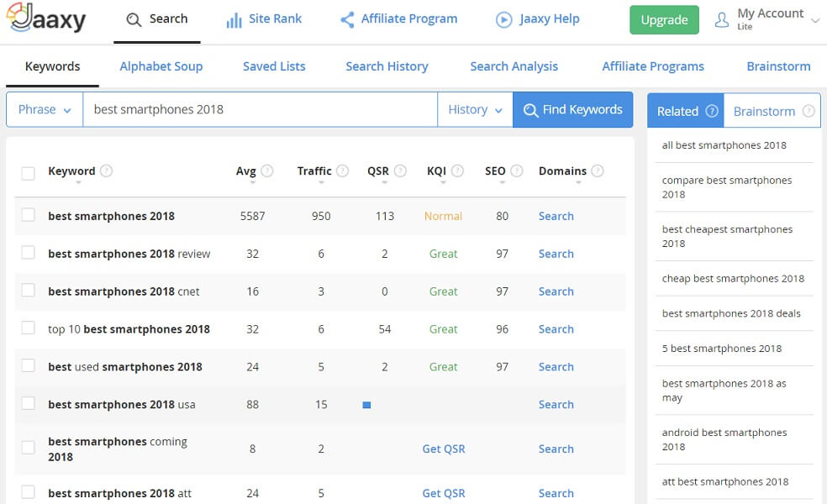Screen dimensions: 827x504
Task: Click the Normal KQI value in first row
Action: 443,216
